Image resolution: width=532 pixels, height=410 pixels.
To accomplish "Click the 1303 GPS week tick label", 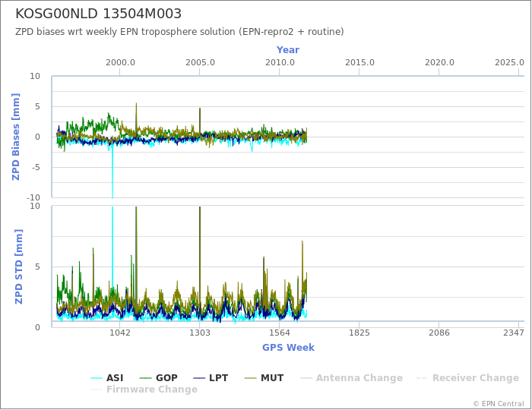I will coord(199,333).
